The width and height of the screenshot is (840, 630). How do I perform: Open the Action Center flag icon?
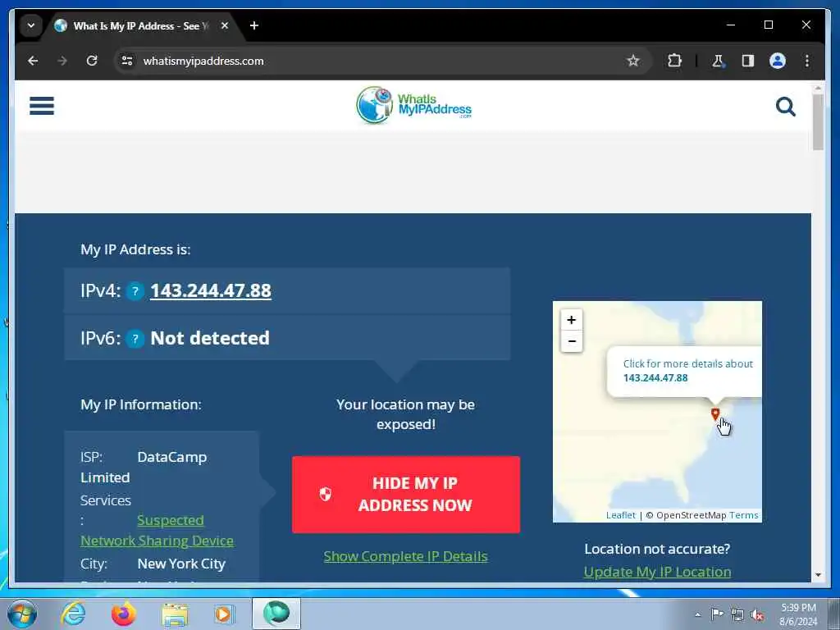click(717, 614)
